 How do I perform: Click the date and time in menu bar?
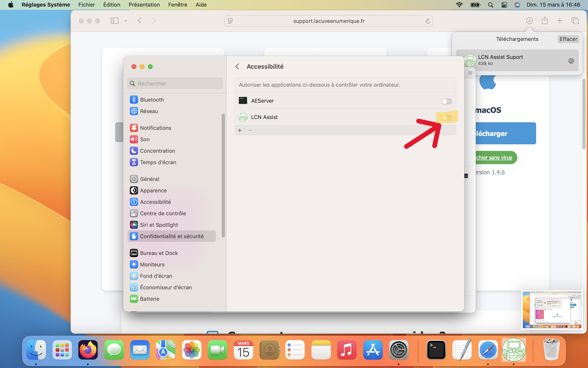click(553, 5)
